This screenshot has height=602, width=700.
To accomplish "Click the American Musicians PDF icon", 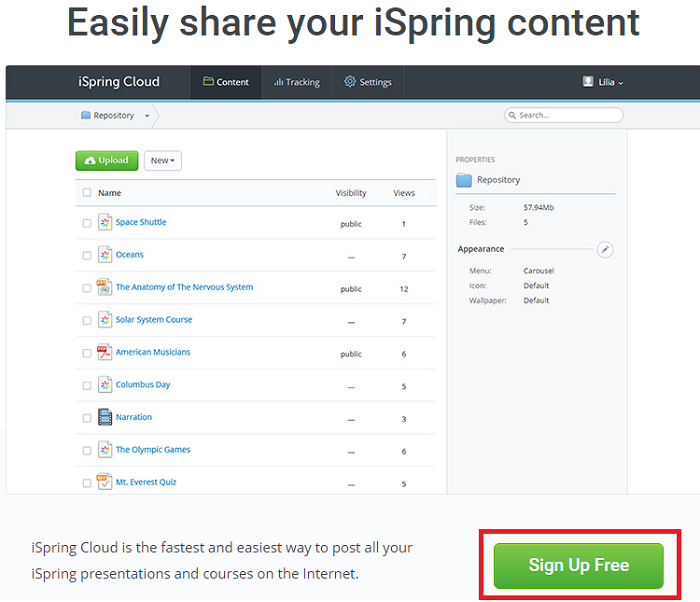I will (104, 352).
